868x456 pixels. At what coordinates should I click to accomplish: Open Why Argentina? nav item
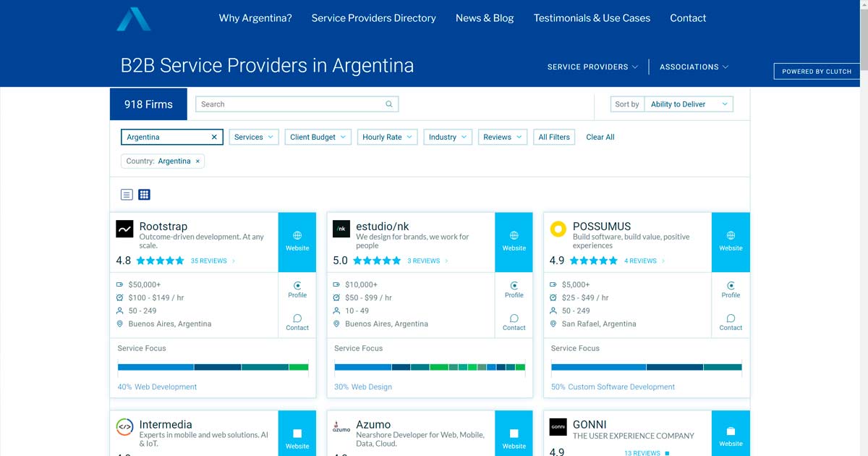(255, 18)
